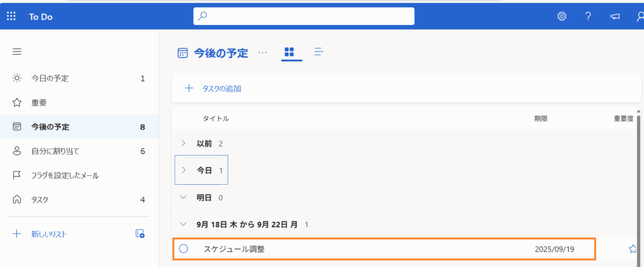Open 今日の予定 in the sidebar
Viewport: 644px width, 267px height.
(50, 79)
